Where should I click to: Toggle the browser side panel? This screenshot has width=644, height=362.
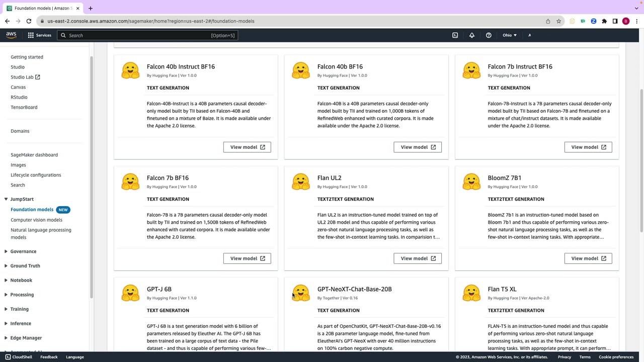pyautogui.click(x=615, y=21)
